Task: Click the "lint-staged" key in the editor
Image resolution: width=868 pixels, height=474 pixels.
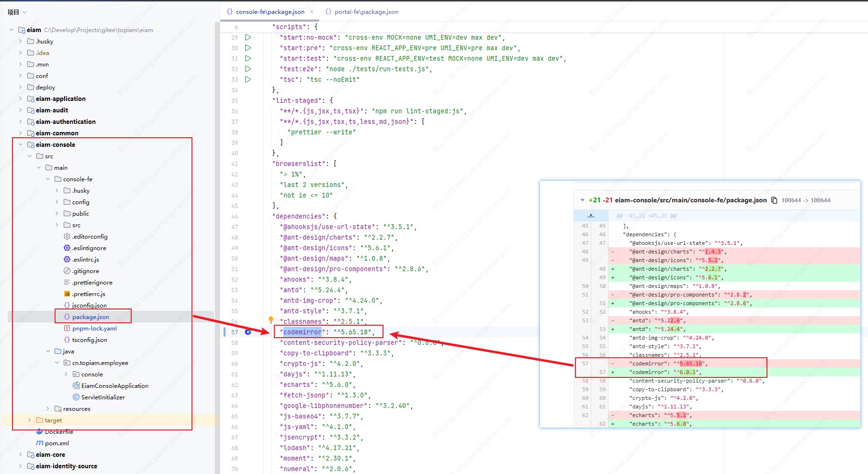Action: (x=297, y=100)
